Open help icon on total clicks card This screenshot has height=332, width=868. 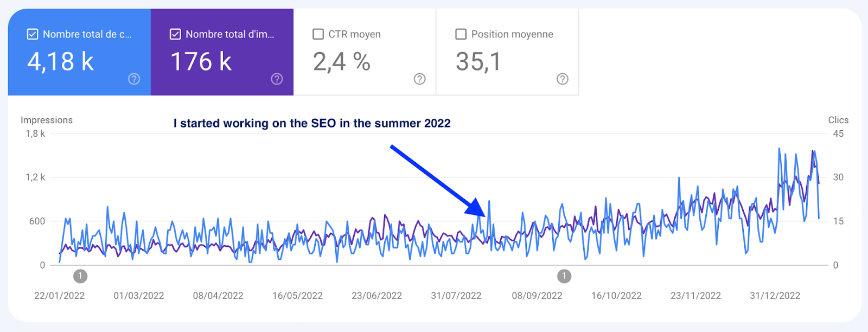pos(134,79)
